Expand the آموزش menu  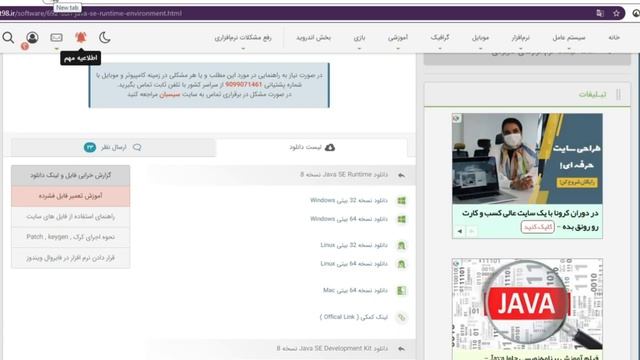pos(398,38)
